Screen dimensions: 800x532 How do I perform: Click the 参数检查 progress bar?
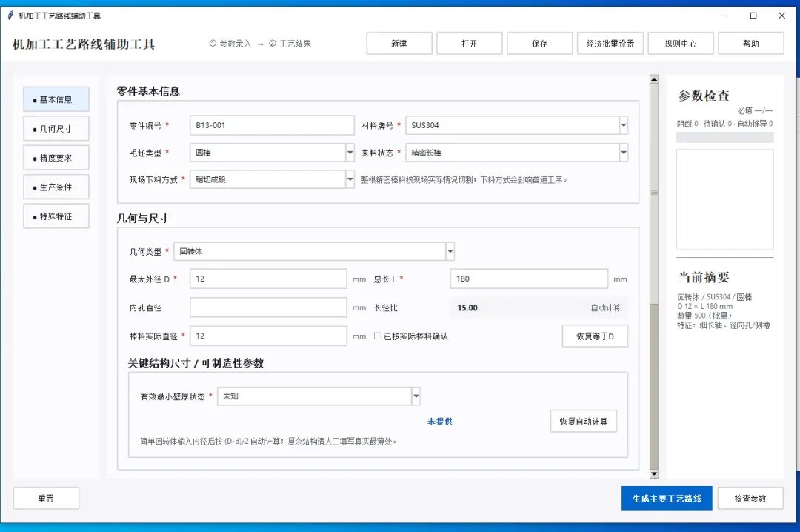tap(725, 137)
